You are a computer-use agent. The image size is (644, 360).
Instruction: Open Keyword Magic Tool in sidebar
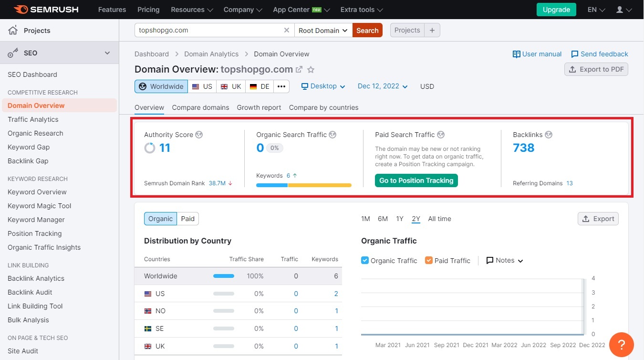[40, 206]
